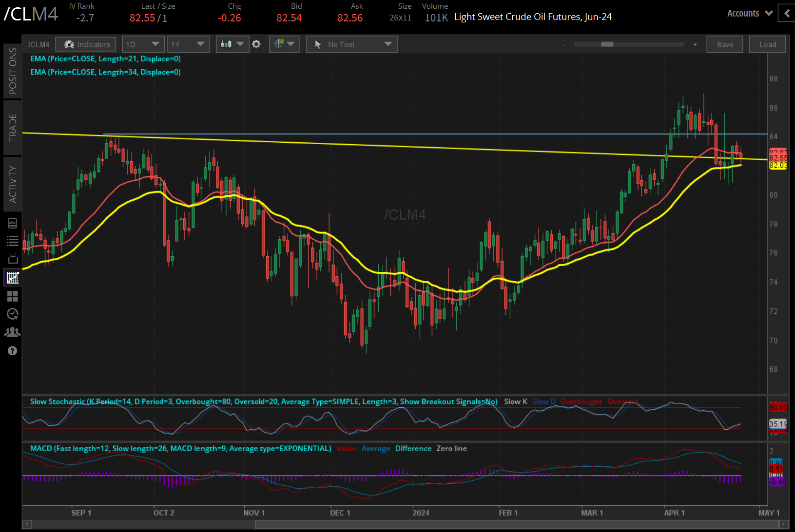Click the TV media icon in sidebar
This screenshot has height=532, width=795.
(12, 259)
